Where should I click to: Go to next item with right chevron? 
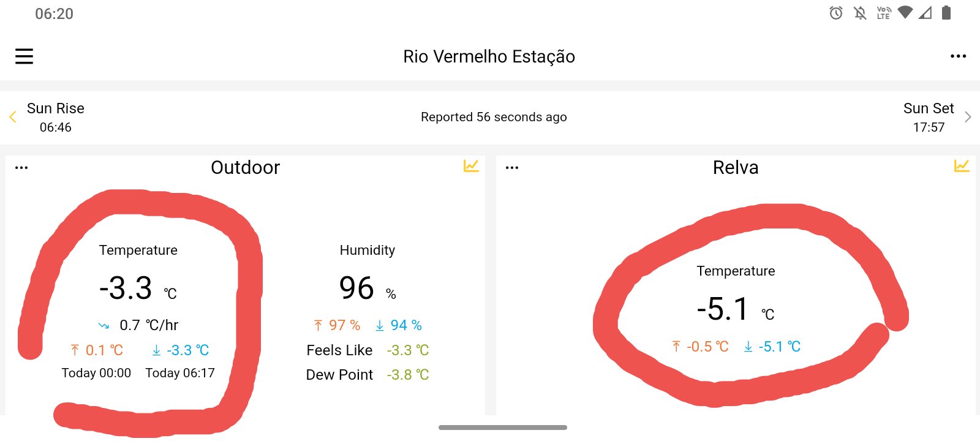[x=968, y=117]
